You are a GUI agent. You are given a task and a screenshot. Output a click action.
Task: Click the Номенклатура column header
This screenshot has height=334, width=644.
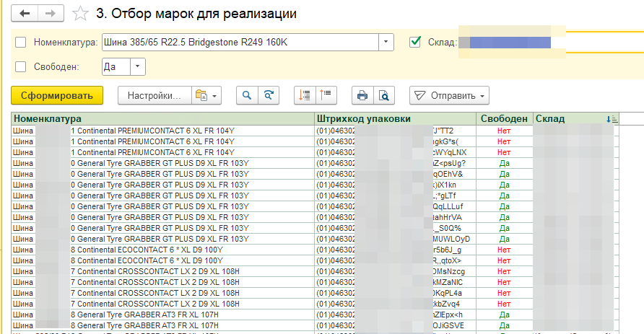pos(162,118)
